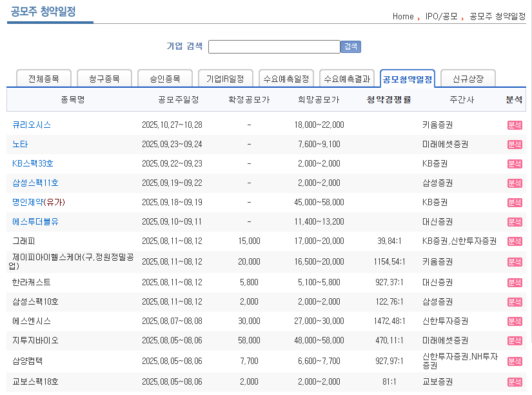
Task: Click the 1154.54:1 competition rate
Action: (x=389, y=261)
